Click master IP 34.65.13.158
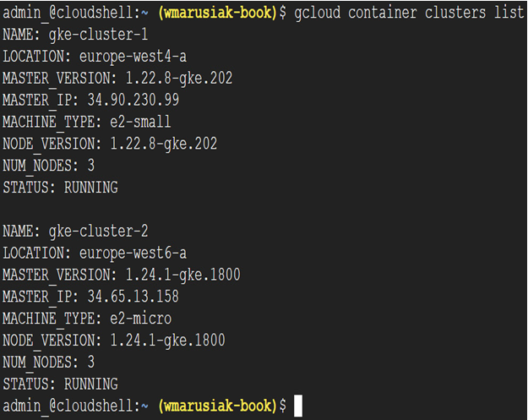Screen dimensions: 528x420 133,297
